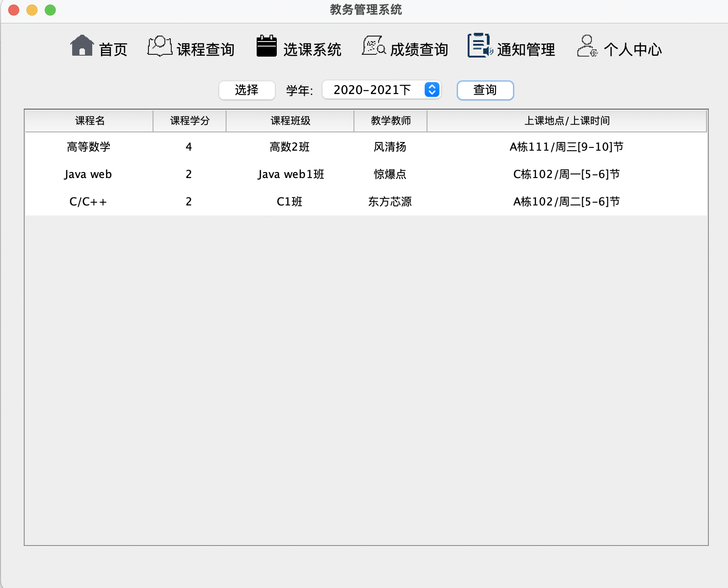Screen dimensions: 728x588
Task: Click the 选择 button
Action: [247, 90]
